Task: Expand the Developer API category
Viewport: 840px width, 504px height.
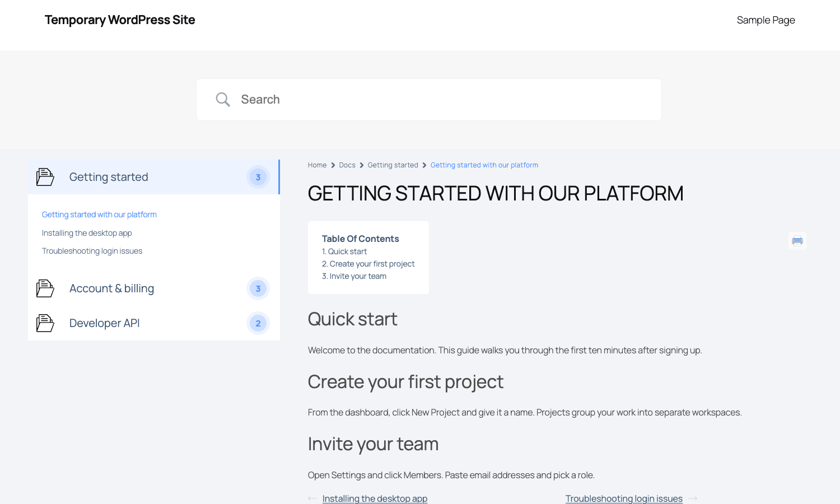Action: 154,323
